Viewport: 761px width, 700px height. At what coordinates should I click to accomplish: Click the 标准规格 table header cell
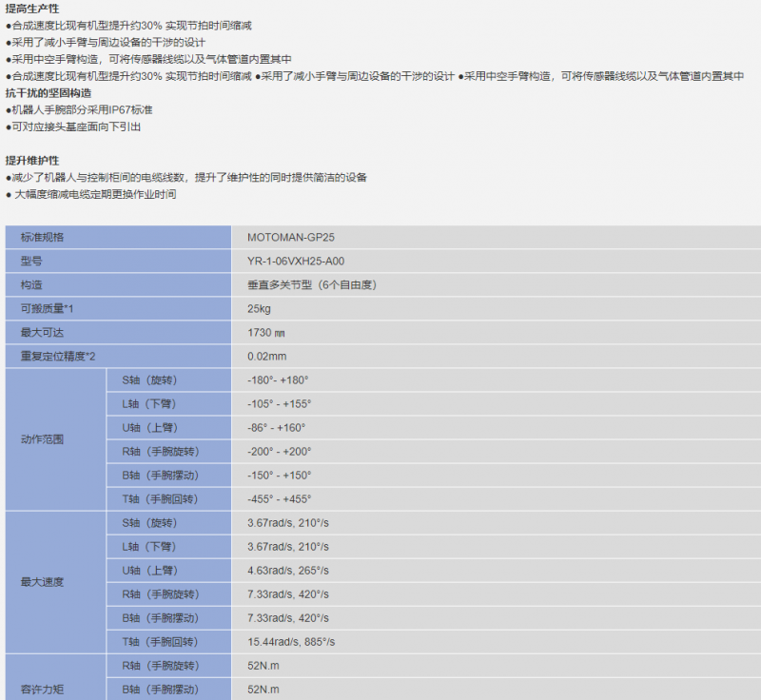(x=118, y=237)
